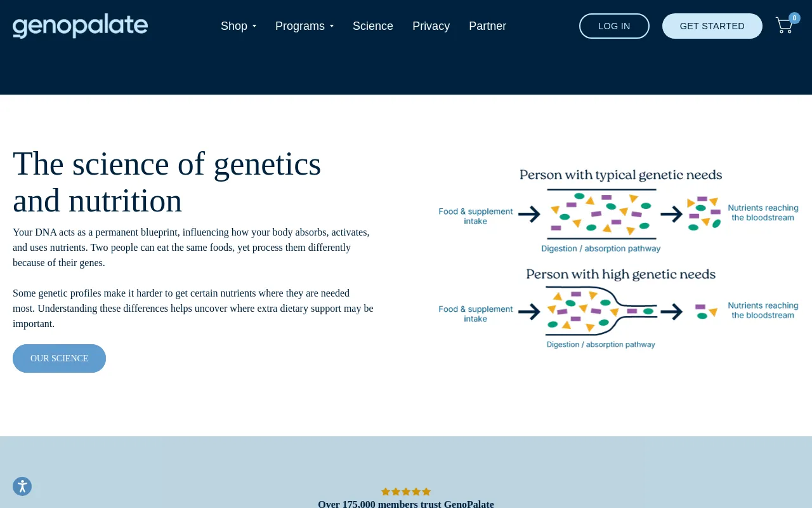Screen dimensions: 812x508
Task: Click the 'Person with typical genetic needs' diagram title
Action: click(620, 175)
